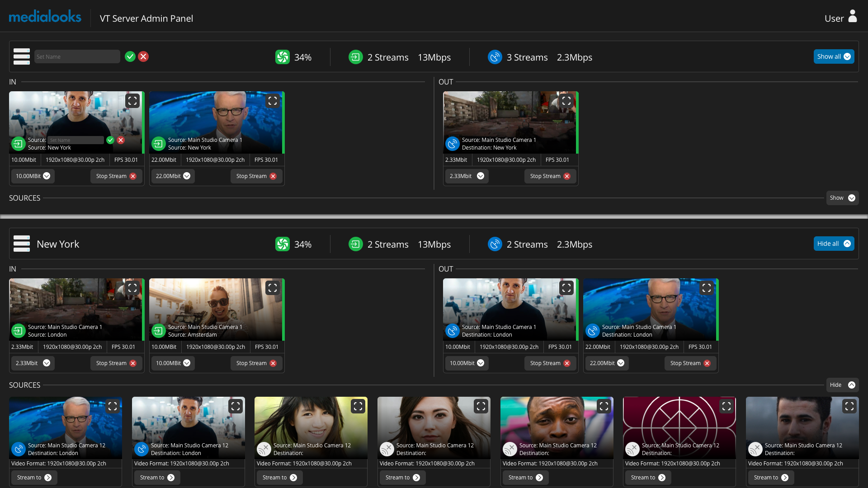Stop the Amsterdam incoming stream
Screen dimensions: 868x488
point(256,363)
